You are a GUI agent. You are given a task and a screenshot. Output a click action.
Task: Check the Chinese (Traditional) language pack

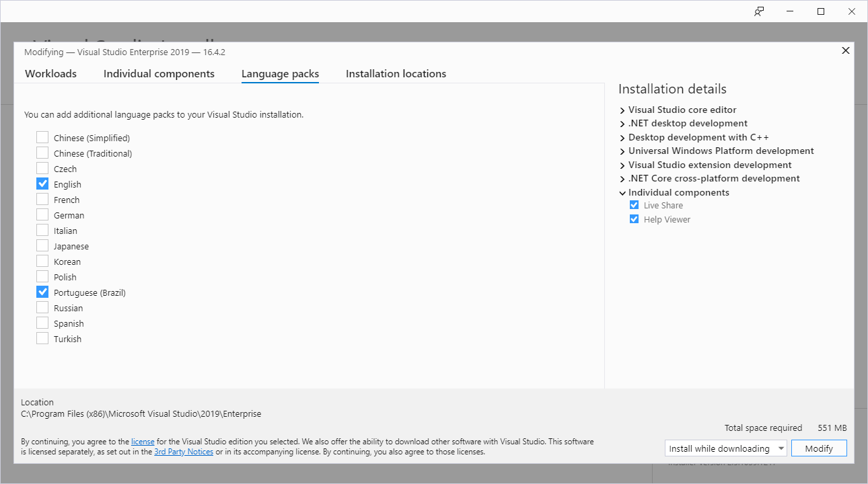[x=42, y=153]
